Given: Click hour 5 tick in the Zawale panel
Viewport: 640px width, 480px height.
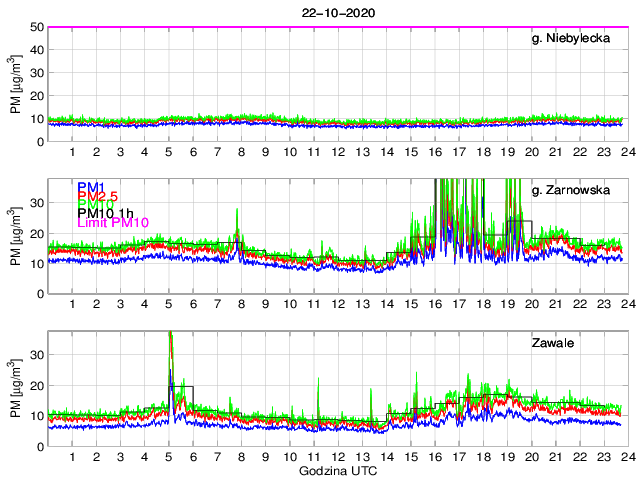Looking at the screenshot, I should pyautogui.click(x=169, y=457).
